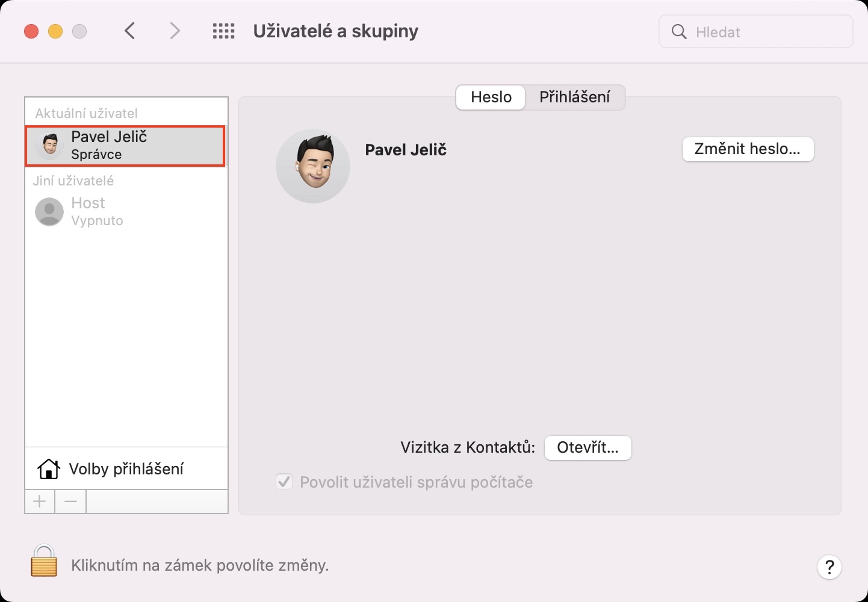Switch to the Heslo tab

click(x=491, y=98)
